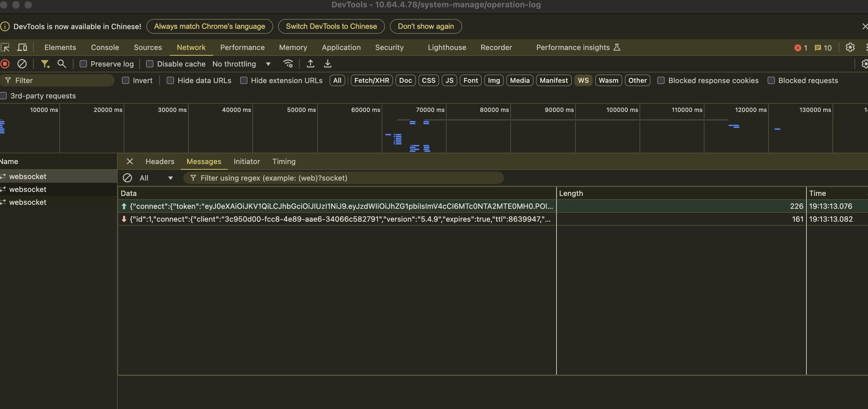Focus the network Filter text field
The width and height of the screenshot is (868, 409).
pos(57,81)
